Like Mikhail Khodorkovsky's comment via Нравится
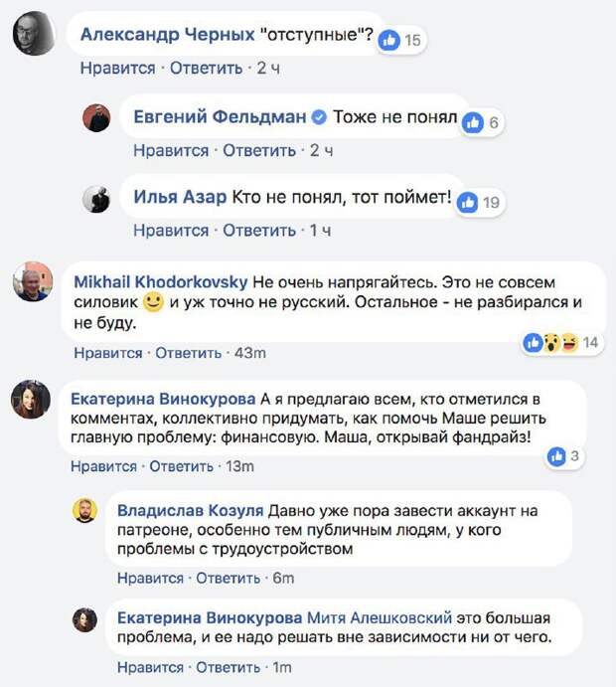 pyautogui.click(x=108, y=353)
